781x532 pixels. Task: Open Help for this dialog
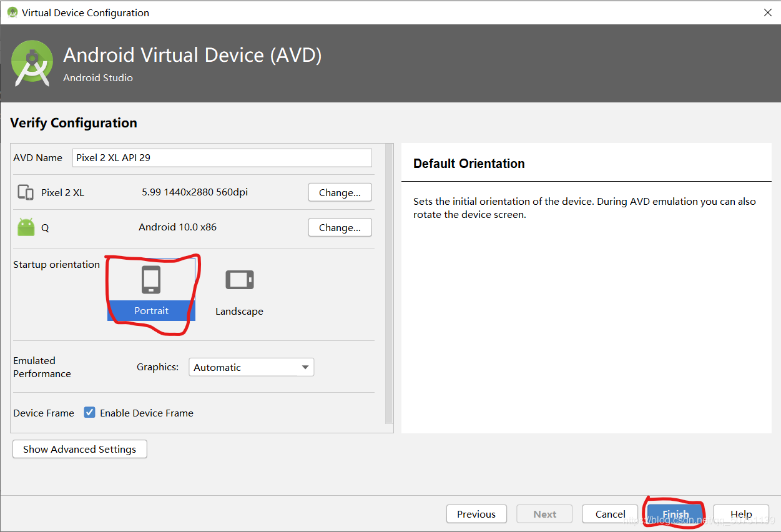tap(741, 514)
